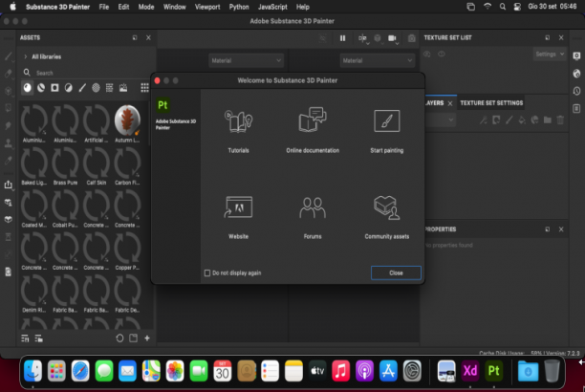Filter assets by Textures icon
Screen dimensions: 585x392
(x=109, y=88)
